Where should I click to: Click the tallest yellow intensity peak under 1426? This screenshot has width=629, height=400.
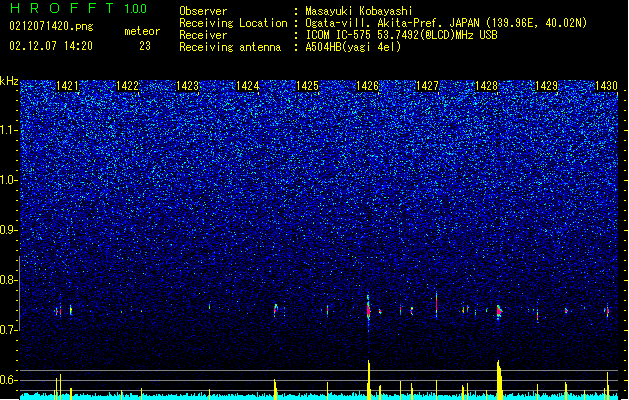tap(369, 380)
